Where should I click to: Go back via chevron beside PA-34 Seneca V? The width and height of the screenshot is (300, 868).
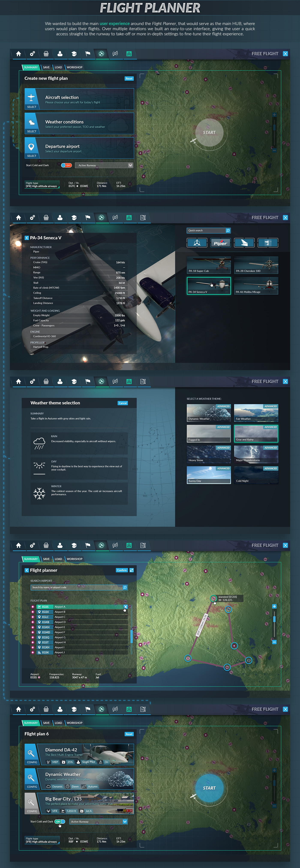click(x=27, y=238)
